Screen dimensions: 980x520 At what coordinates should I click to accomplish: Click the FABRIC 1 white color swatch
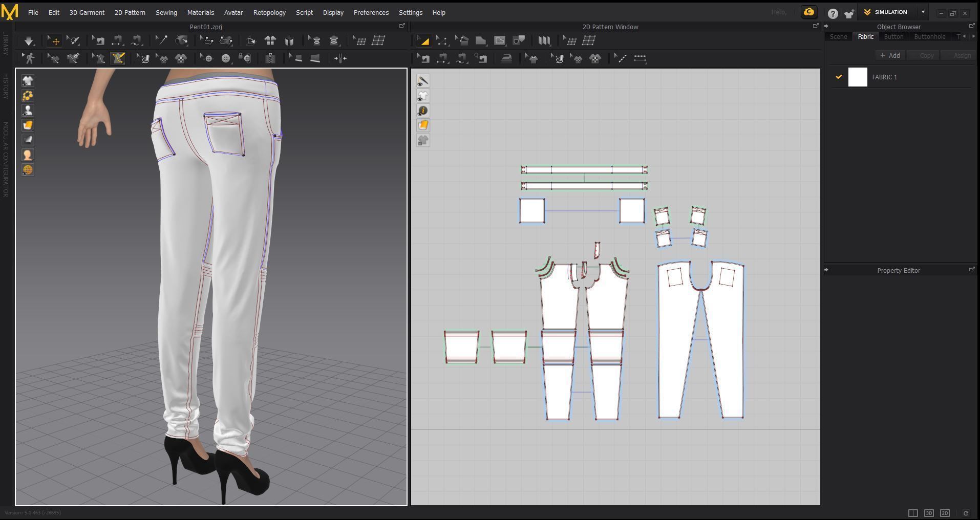coord(858,77)
